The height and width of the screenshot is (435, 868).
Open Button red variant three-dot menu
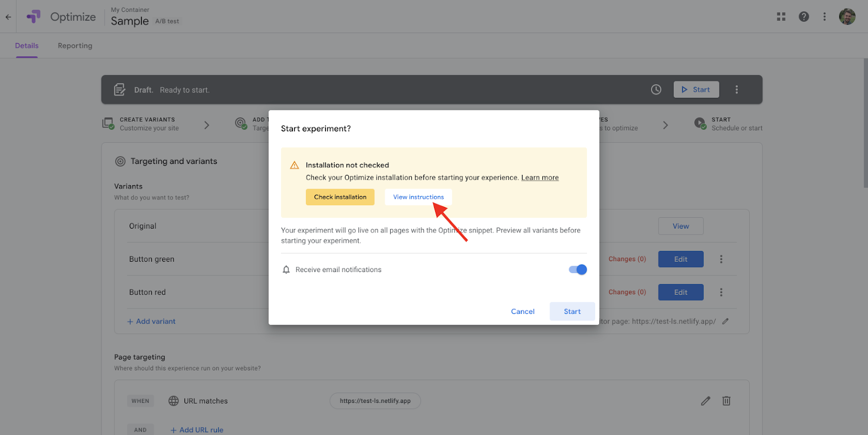[721, 292]
